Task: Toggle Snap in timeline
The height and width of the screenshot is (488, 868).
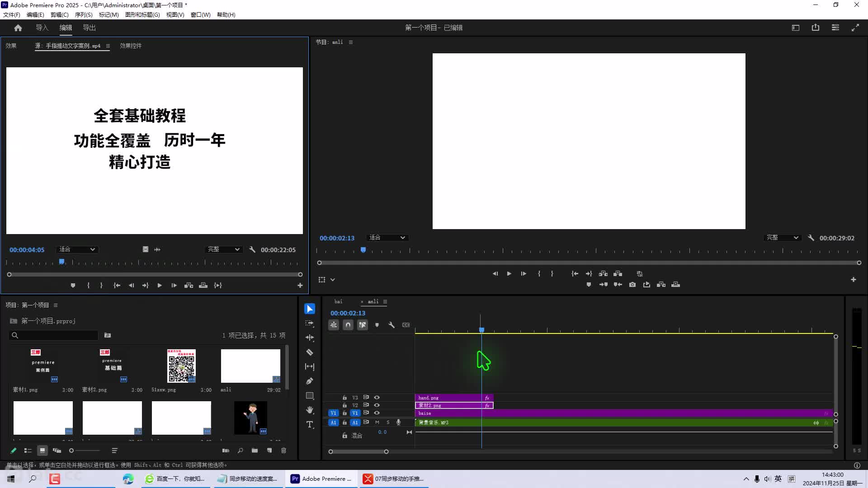Action: coord(348,325)
